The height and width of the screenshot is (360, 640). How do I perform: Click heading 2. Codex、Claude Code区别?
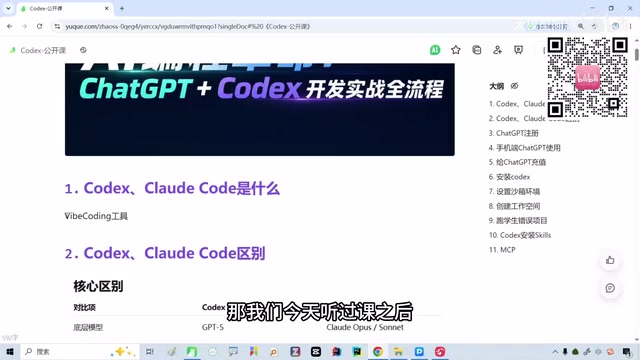(x=165, y=253)
